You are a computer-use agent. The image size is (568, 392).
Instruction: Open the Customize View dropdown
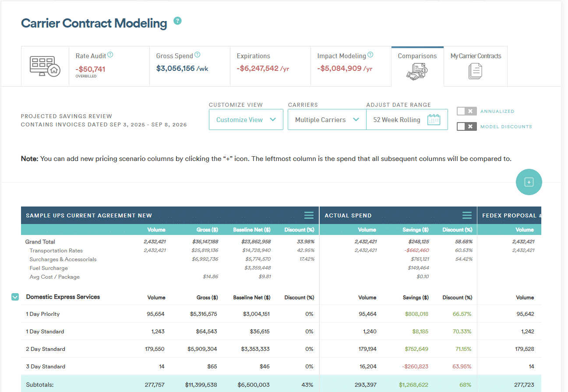[246, 119]
